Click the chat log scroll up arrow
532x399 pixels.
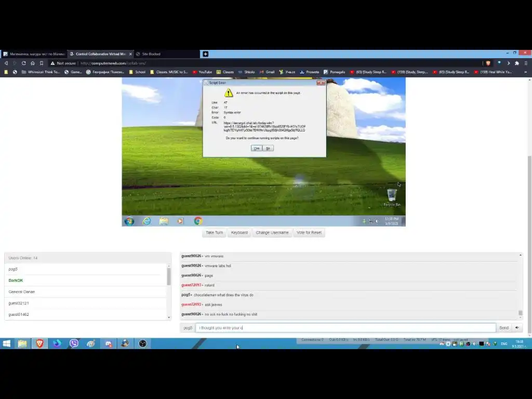click(521, 255)
